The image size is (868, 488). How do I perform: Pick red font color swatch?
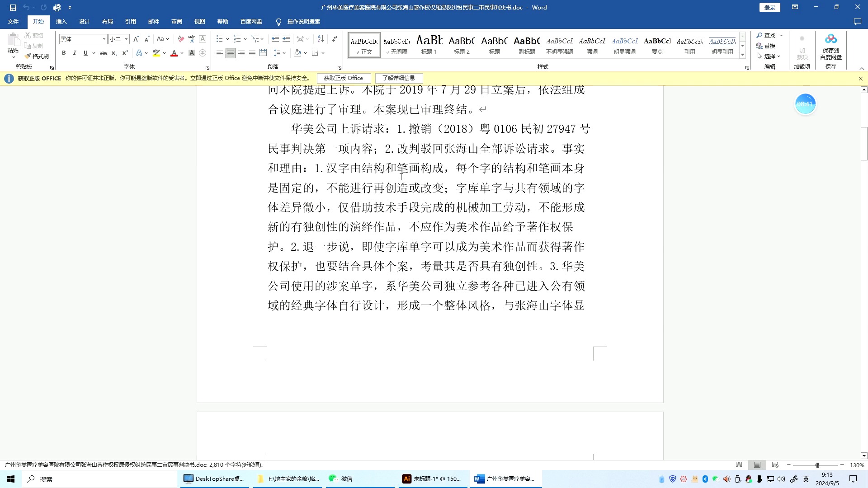click(x=174, y=53)
